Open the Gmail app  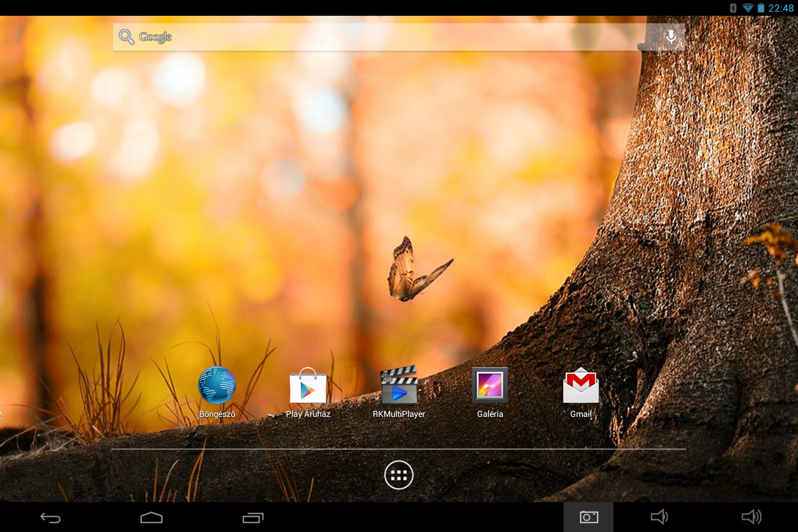click(x=581, y=386)
